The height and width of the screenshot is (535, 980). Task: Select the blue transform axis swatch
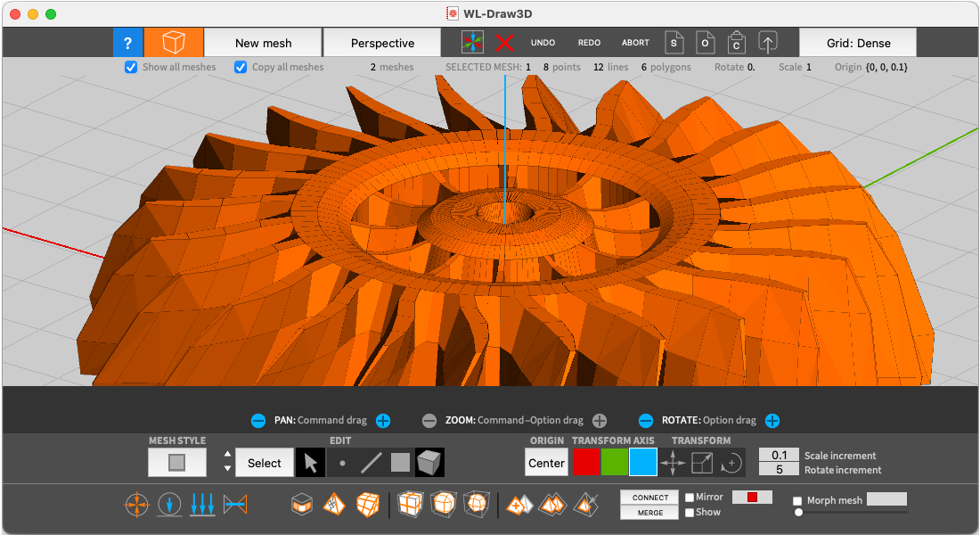coord(642,463)
